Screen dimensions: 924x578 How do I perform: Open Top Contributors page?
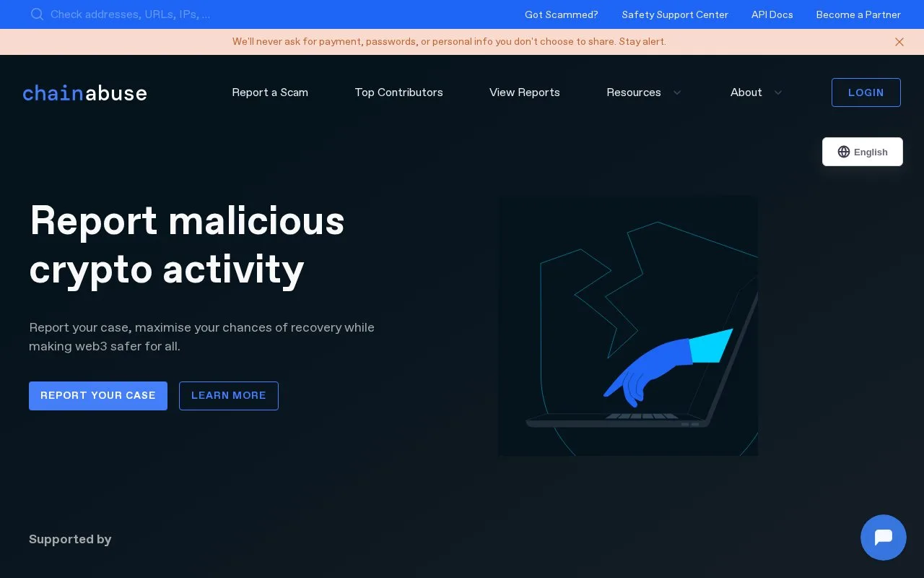coord(399,92)
